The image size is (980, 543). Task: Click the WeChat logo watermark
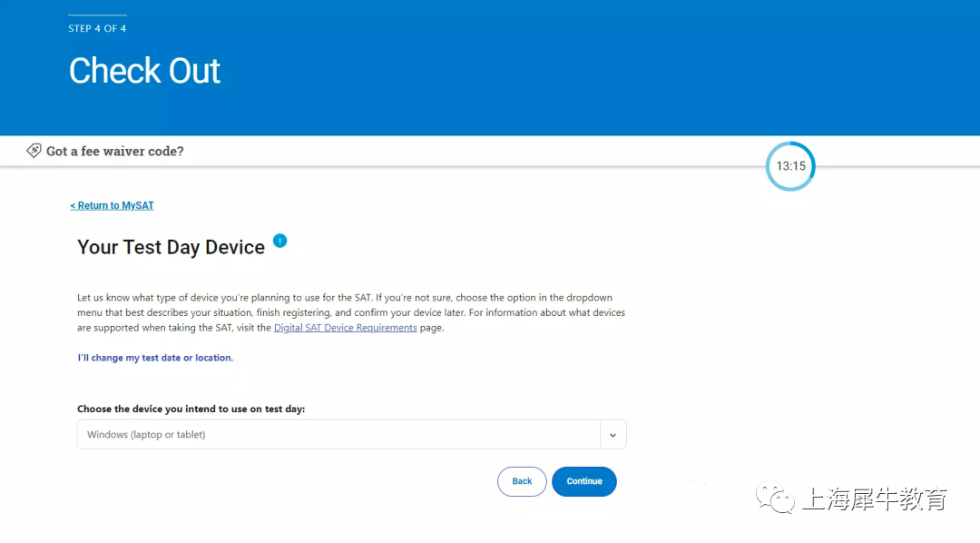coord(775,498)
